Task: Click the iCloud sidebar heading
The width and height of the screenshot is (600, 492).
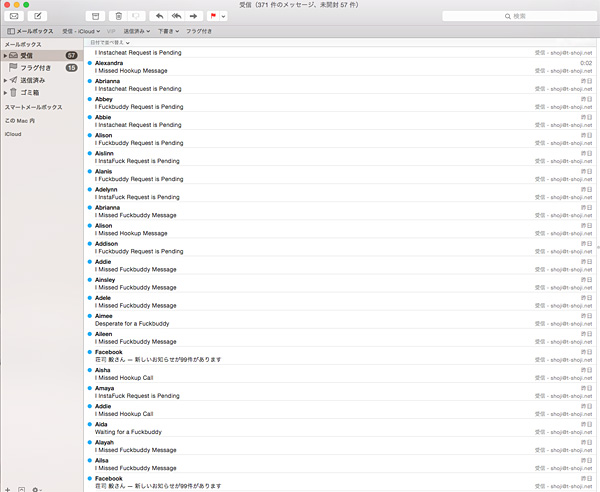Action: 13,134
